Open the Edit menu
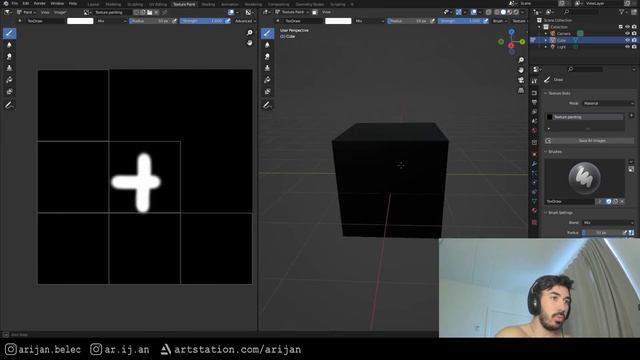The height and width of the screenshot is (360, 640). [26, 3]
